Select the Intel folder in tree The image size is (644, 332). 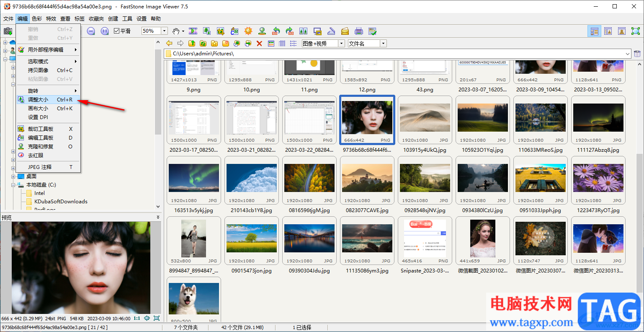[x=39, y=193]
